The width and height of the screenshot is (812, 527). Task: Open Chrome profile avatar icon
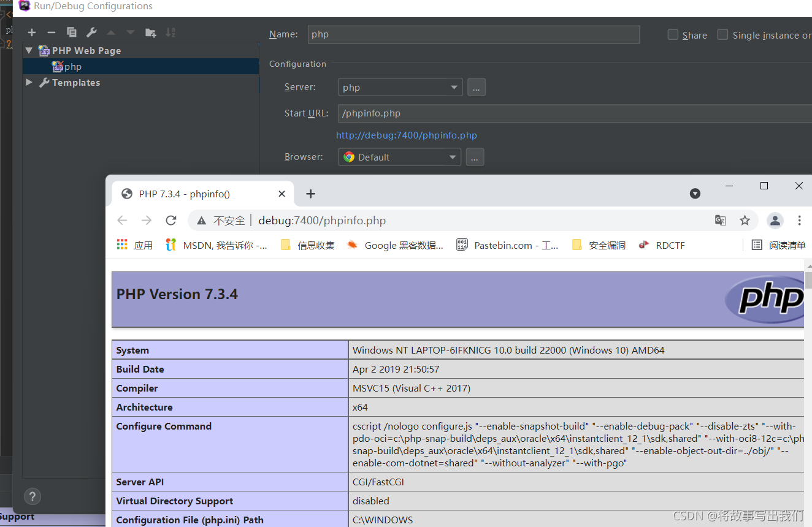(x=775, y=221)
